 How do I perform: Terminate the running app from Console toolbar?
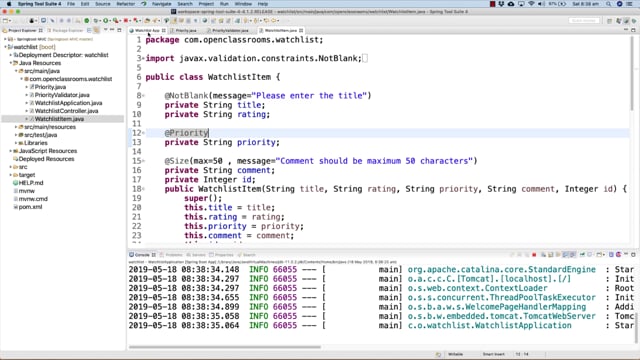tap(534, 255)
